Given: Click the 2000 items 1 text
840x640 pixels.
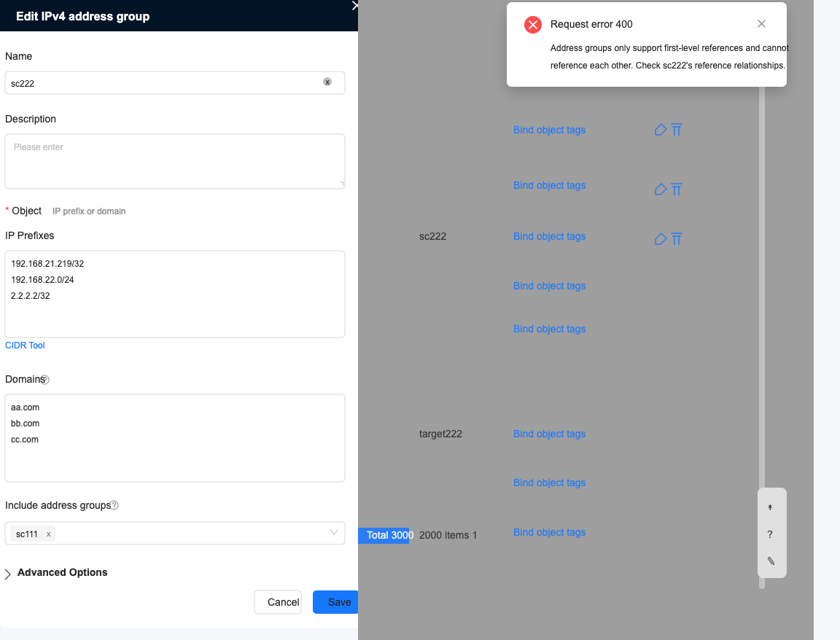Looking at the screenshot, I should [448, 535].
